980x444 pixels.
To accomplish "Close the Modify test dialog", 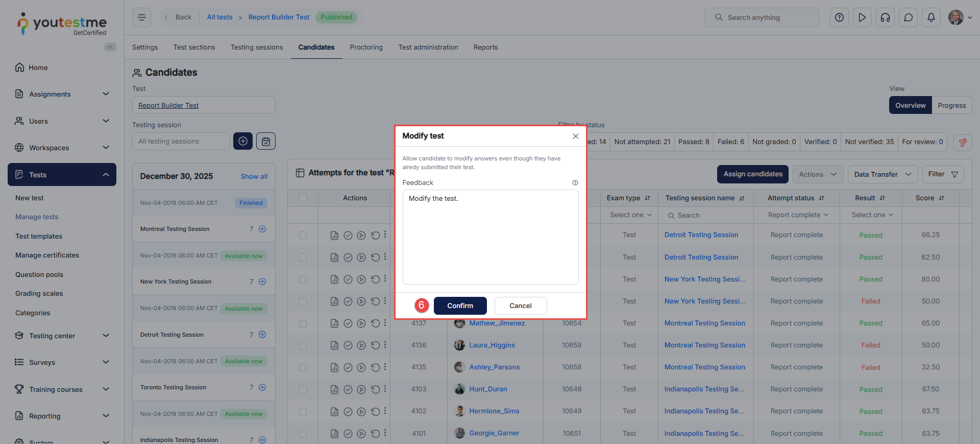I will 575,136.
